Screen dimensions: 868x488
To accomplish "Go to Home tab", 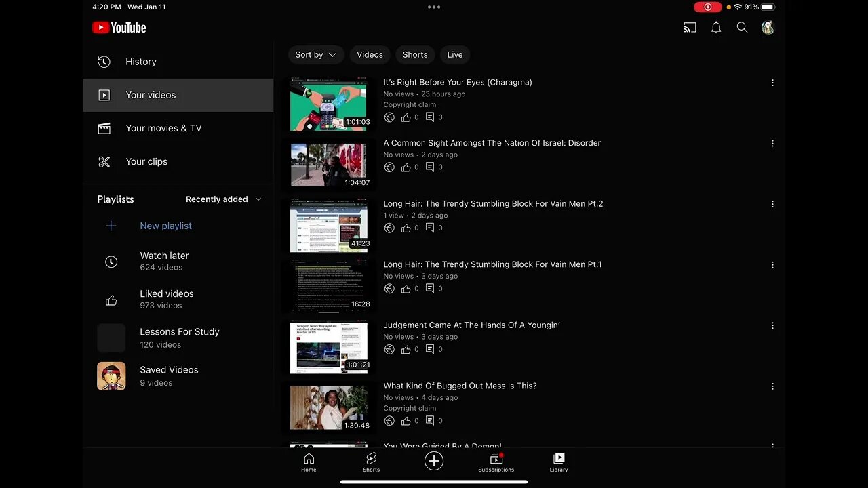I will tap(309, 462).
